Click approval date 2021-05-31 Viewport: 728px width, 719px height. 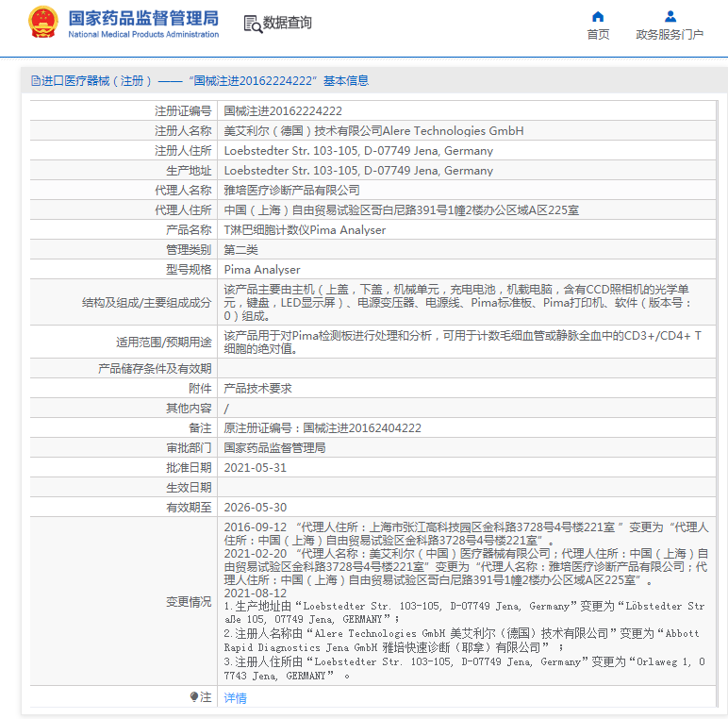(x=255, y=468)
